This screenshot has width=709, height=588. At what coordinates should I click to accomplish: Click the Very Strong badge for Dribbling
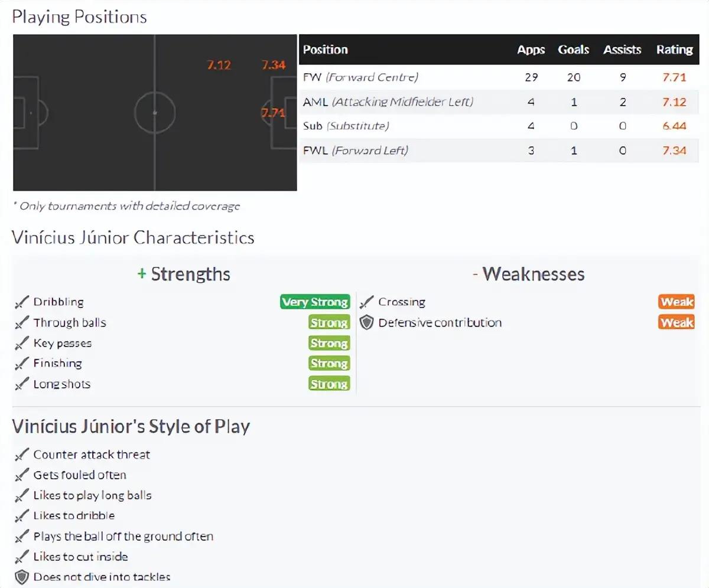[315, 302]
